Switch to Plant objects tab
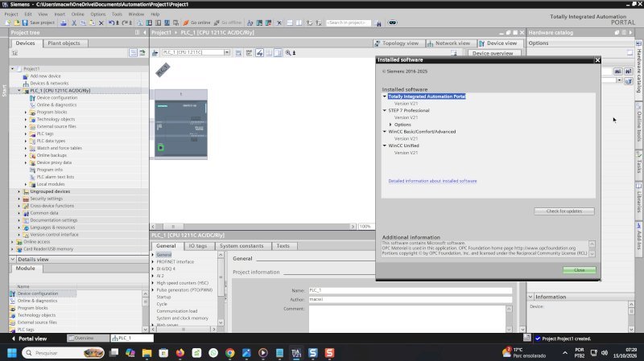This screenshot has height=361, width=644. coord(64,43)
